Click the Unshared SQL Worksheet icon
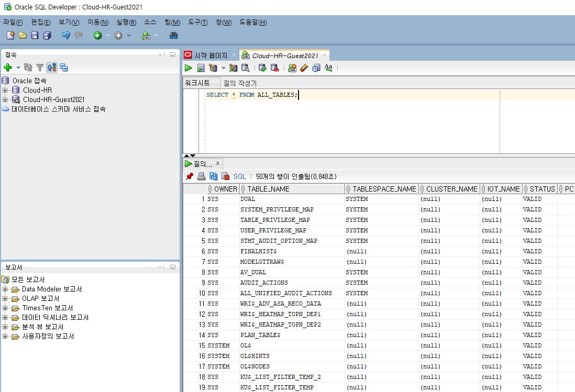Screen dimensions: 575x392 pos(292,68)
